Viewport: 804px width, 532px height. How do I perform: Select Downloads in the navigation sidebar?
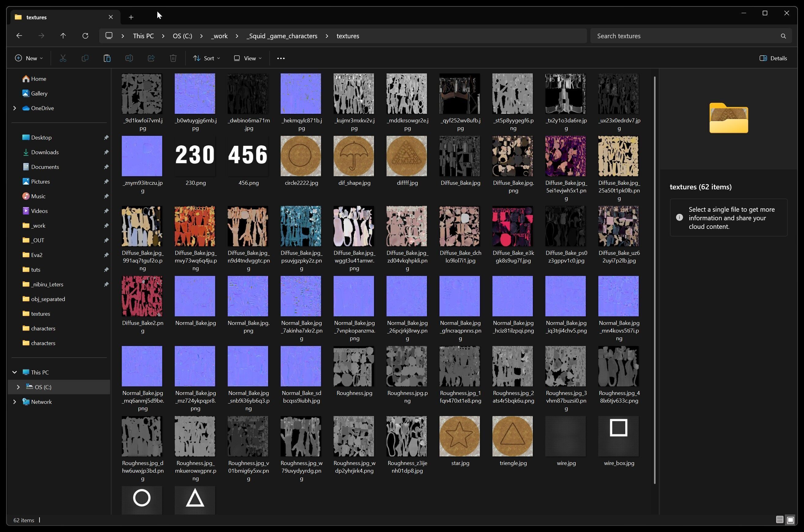point(45,152)
